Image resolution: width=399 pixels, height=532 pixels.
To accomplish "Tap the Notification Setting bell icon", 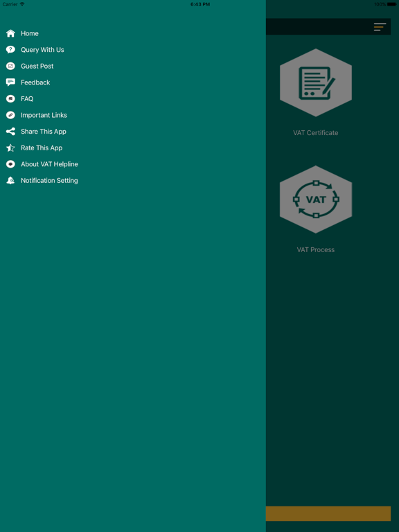I will click(x=10, y=181).
